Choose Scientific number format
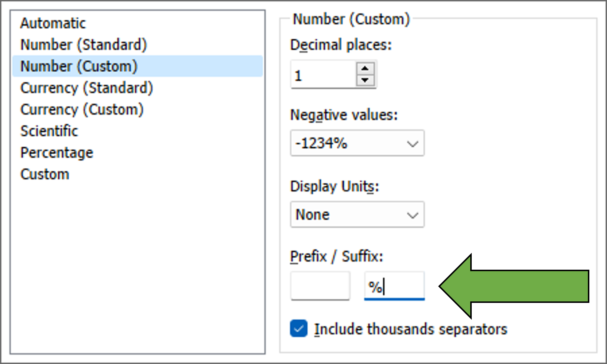Viewport: 607px width, 364px height. [x=49, y=131]
